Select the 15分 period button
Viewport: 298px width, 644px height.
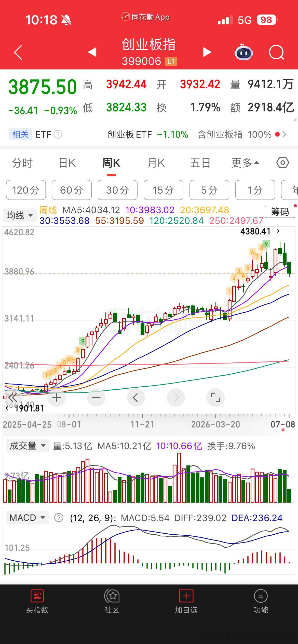click(163, 190)
